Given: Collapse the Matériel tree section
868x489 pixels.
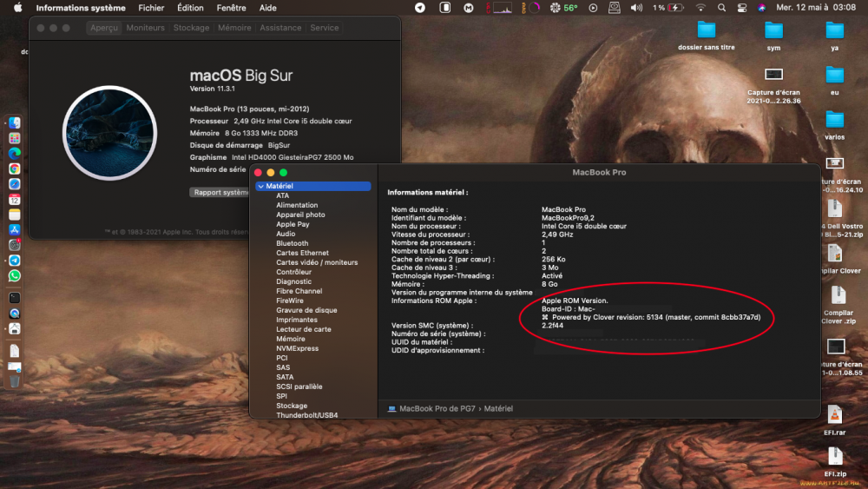Looking at the screenshot, I should [260, 186].
